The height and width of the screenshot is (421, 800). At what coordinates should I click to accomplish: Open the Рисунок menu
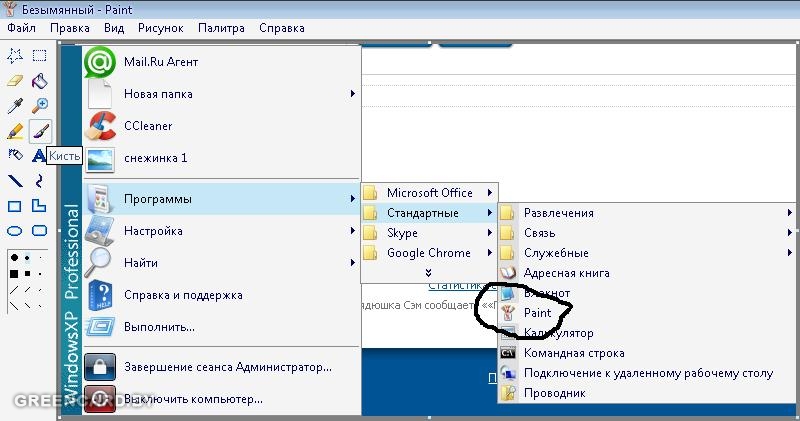coord(161,28)
